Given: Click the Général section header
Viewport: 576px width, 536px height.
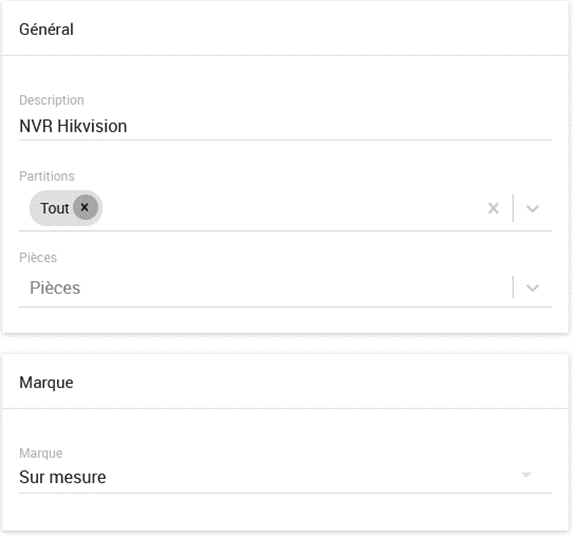Looking at the screenshot, I should click(46, 29).
